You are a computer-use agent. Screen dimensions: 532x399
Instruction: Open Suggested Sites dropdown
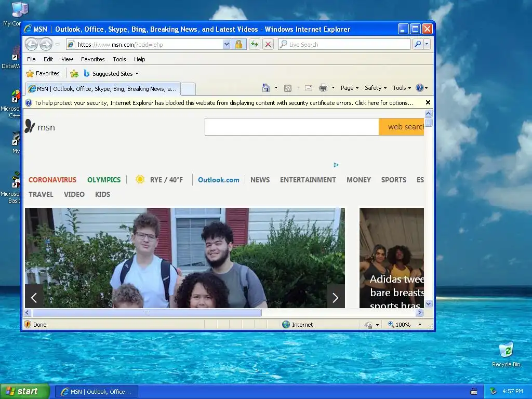[111, 74]
